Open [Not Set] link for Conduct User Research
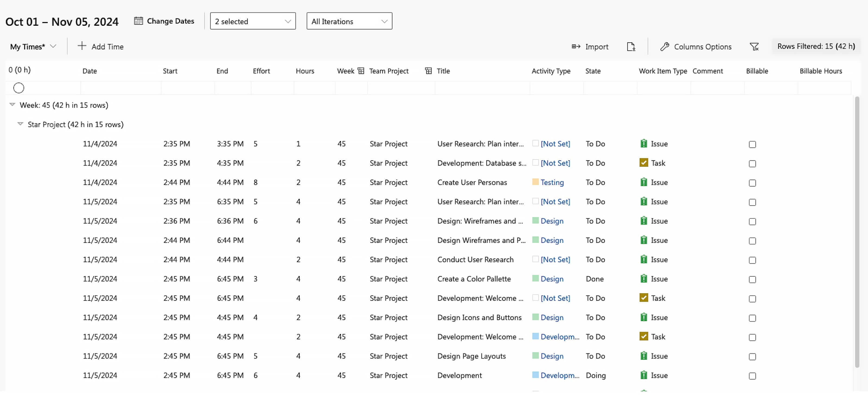The image size is (868, 396). 555,260
